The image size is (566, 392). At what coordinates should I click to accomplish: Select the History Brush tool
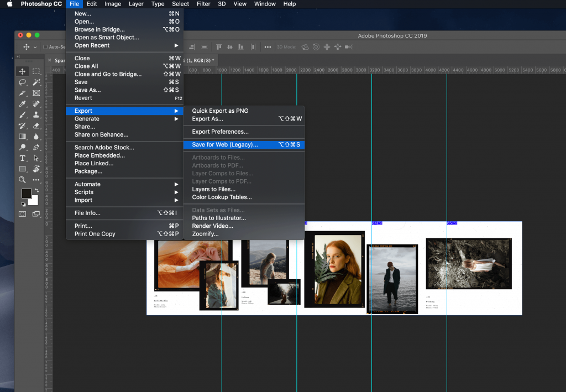[22, 126]
